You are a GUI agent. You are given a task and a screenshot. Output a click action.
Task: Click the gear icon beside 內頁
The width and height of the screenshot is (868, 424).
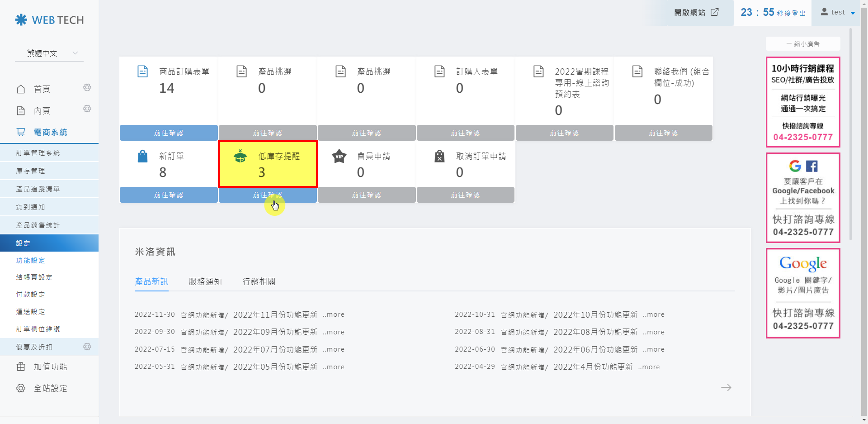[x=87, y=109]
